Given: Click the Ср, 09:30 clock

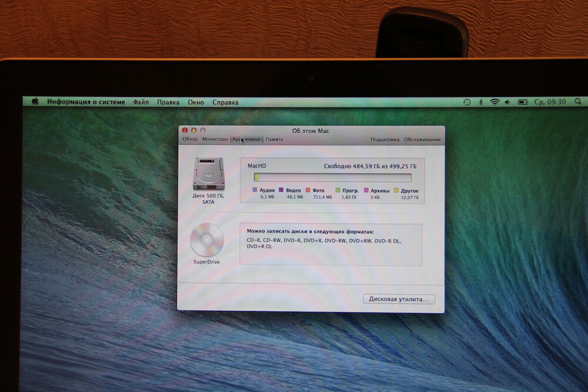Looking at the screenshot, I should (x=550, y=102).
